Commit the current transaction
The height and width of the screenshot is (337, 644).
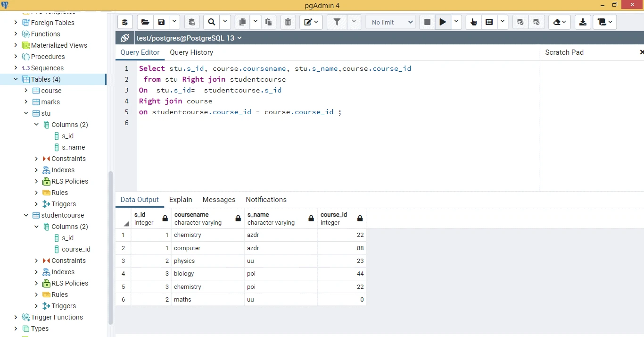[x=520, y=22]
